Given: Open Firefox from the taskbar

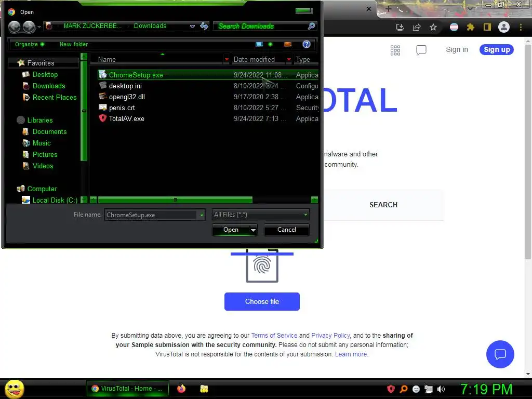Looking at the screenshot, I should coord(181,389).
